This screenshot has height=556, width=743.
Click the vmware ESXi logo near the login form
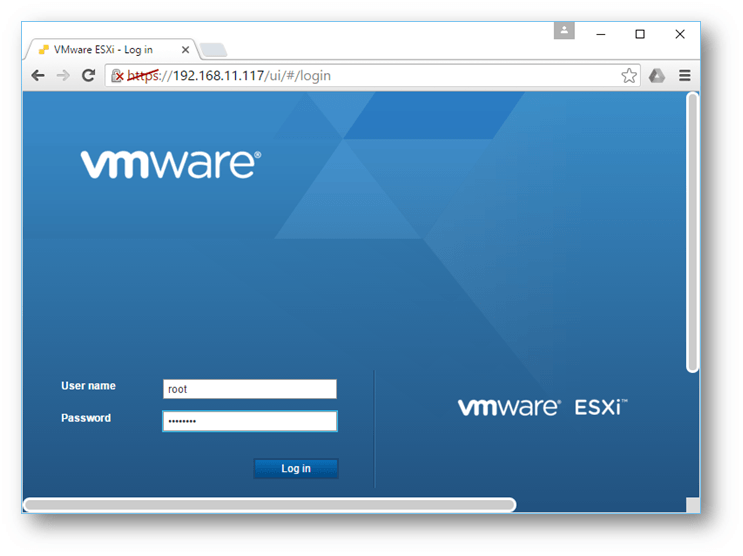click(x=543, y=407)
